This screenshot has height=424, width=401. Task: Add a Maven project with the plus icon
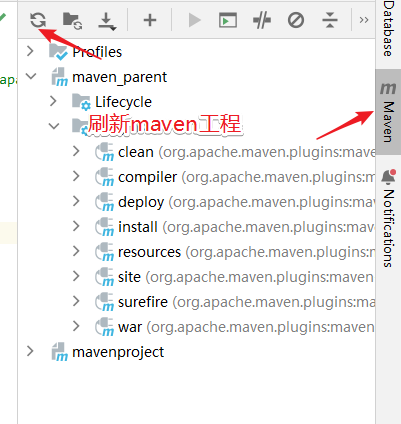pos(150,20)
